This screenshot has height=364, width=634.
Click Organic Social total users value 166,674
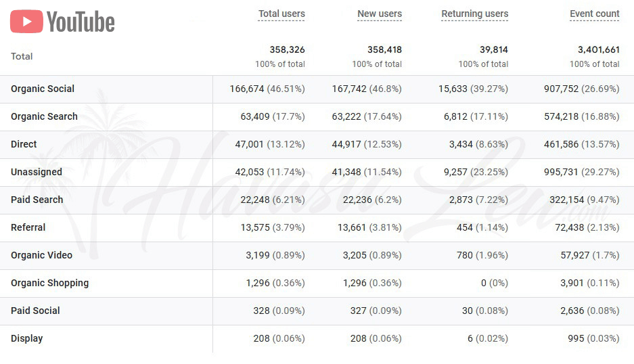[x=247, y=89]
